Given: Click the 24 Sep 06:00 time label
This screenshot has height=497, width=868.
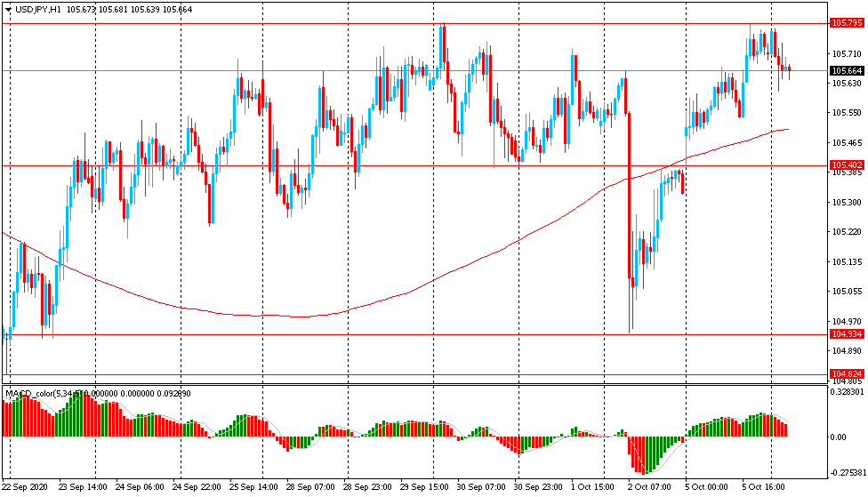Looking at the screenshot, I should (x=140, y=487).
